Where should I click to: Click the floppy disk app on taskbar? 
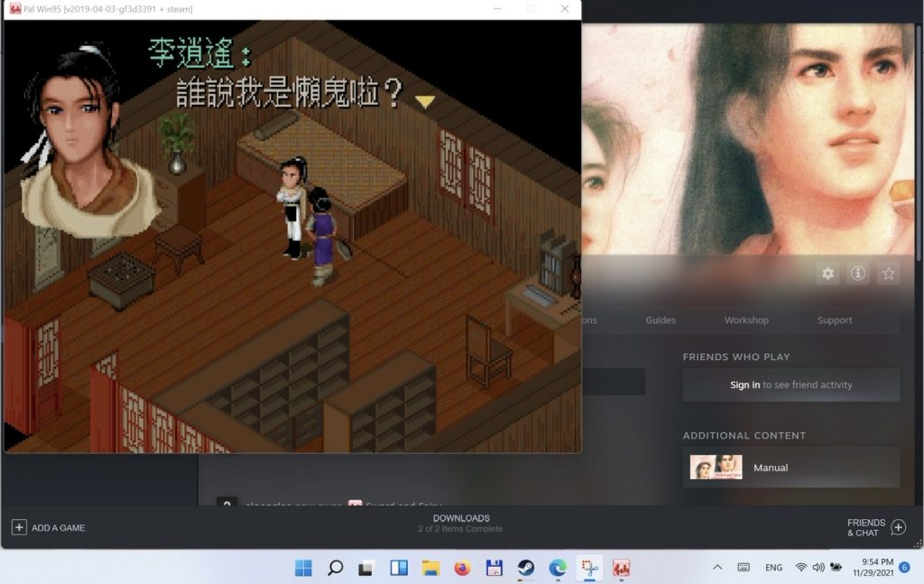click(494, 568)
